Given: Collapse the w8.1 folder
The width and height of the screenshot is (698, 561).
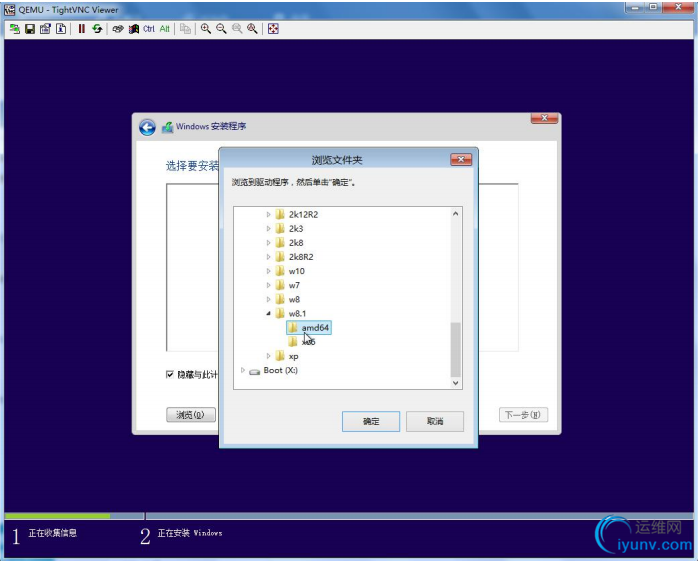Looking at the screenshot, I should click(268, 313).
